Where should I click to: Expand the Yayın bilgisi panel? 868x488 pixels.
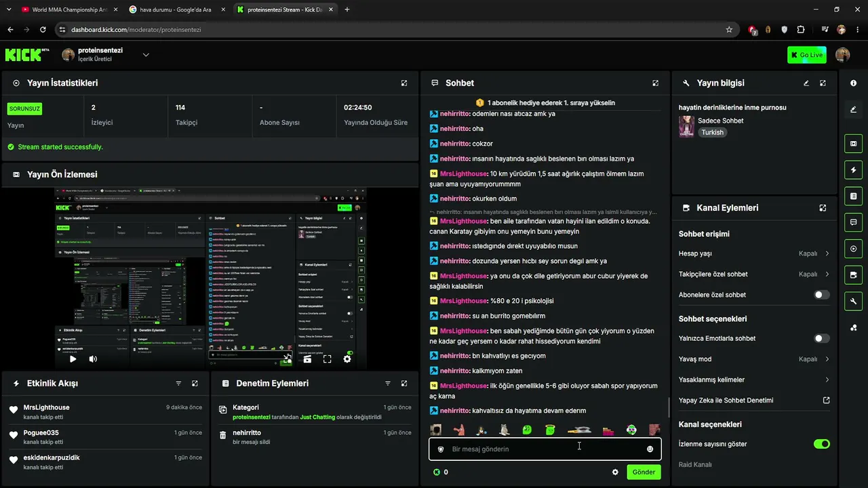click(823, 83)
